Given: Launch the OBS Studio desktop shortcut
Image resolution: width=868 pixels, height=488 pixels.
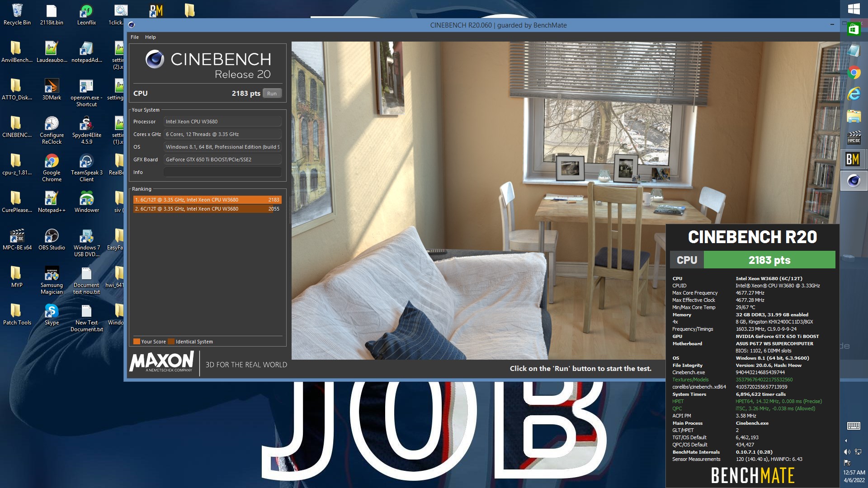Looking at the screenshot, I should (x=52, y=239).
